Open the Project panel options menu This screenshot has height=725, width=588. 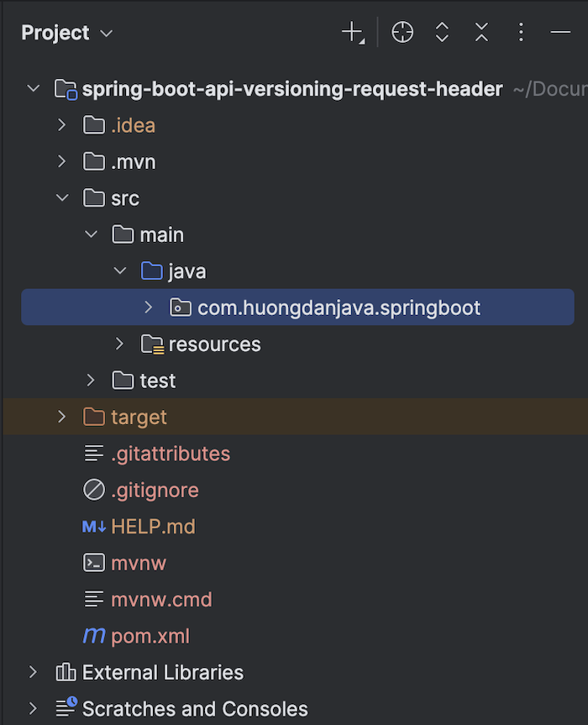click(x=521, y=33)
